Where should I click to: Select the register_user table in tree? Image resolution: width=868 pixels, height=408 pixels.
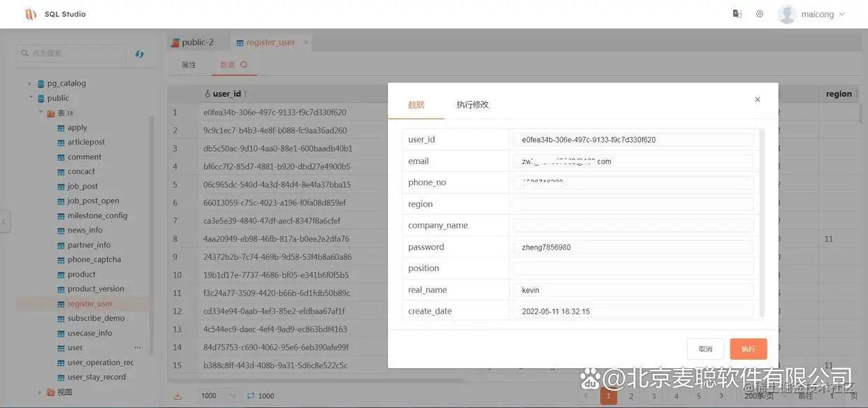pos(89,304)
